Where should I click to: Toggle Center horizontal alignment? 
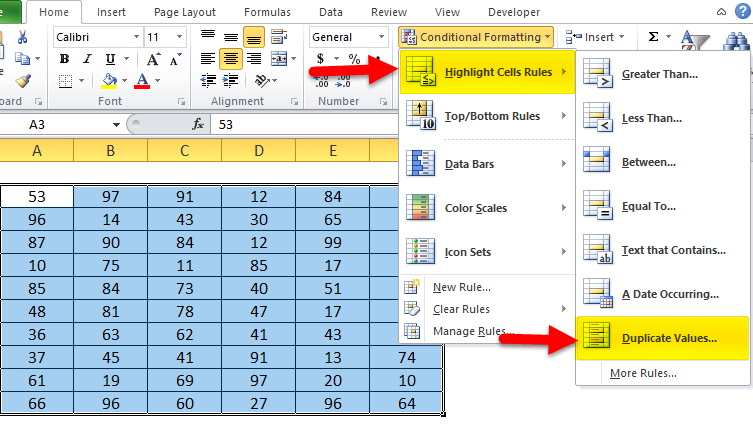[x=231, y=59]
